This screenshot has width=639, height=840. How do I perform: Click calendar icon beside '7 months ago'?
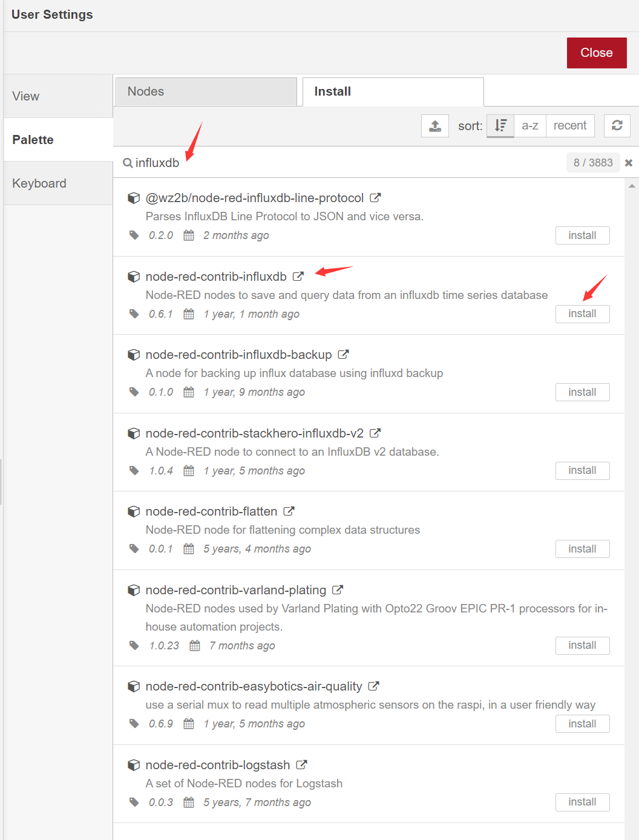(195, 645)
